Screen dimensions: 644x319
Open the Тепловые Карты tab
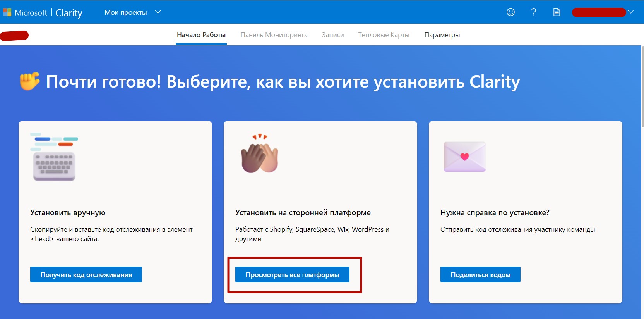(x=384, y=35)
